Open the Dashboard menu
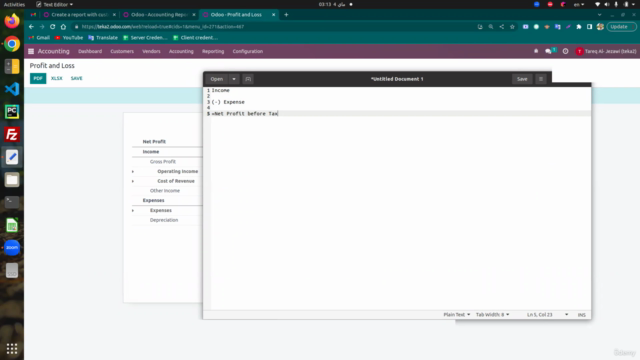The width and height of the screenshot is (640, 360). point(90,51)
